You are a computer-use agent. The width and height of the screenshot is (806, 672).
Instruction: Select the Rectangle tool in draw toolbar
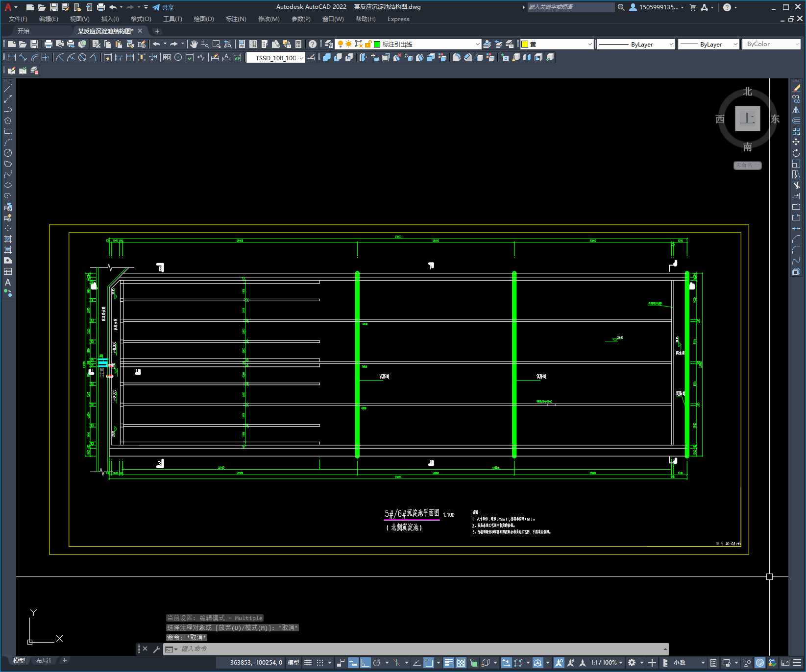(x=8, y=131)
